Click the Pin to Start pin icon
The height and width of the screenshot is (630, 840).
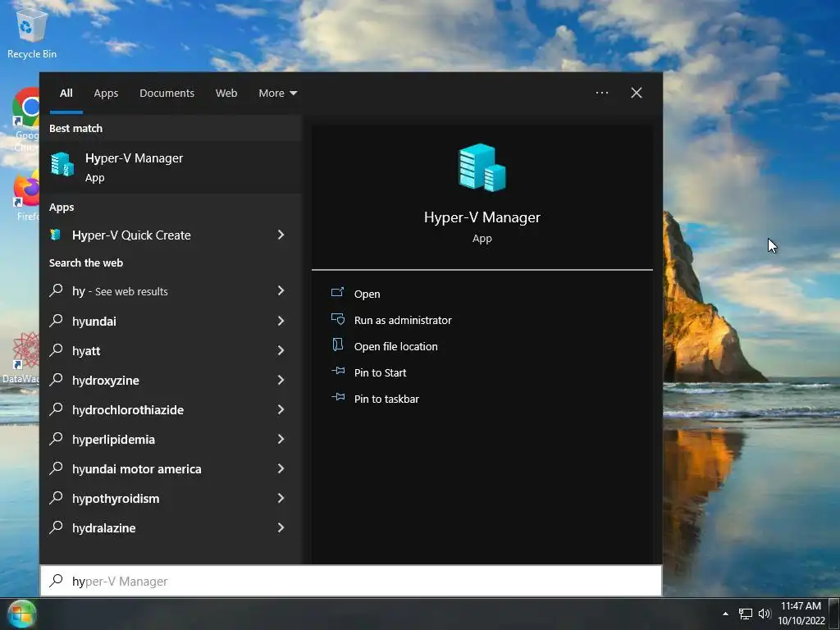(x=337, y=371)
